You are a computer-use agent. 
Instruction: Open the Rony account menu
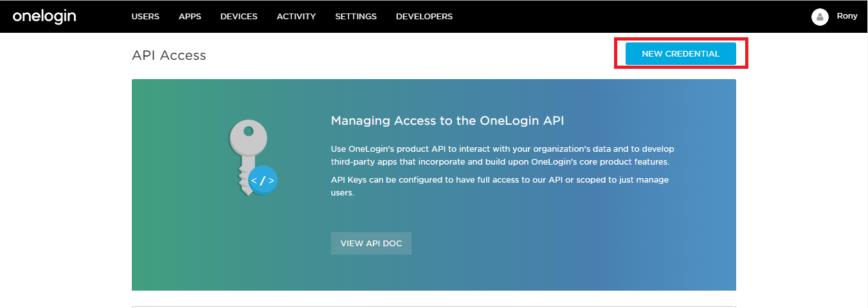click(x=847, y=16)
